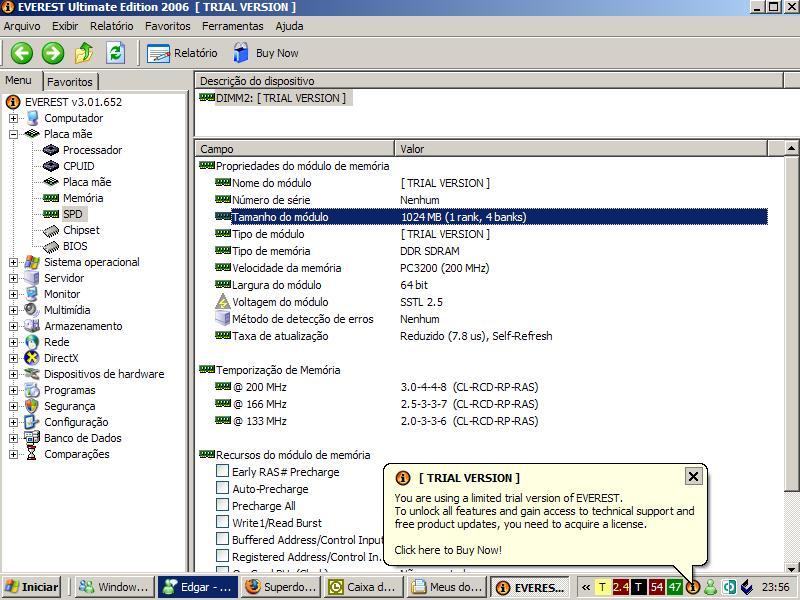Image resolution: width=800 pixels, height=600 pixels.
Task: Click the scrollbar up arrow
Action: click(x=791, y=148)
